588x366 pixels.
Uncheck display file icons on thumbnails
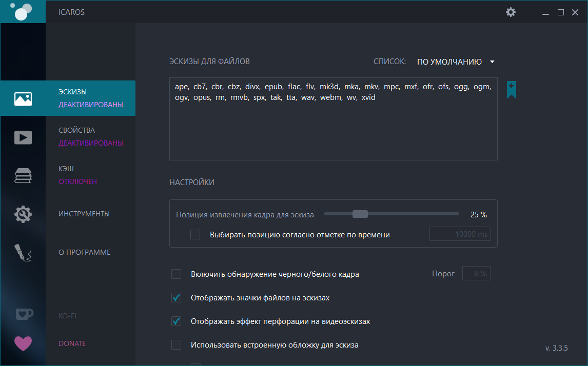click(177, 298)
